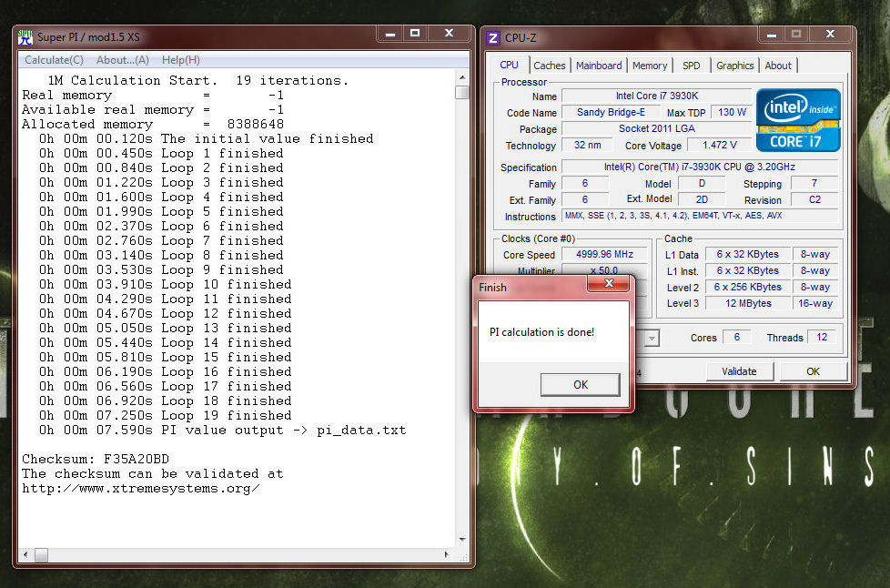Click the Level 3 cache value '12 MBytes'
Image resolution: width=890 pixels, height=588 pixels.
(x=747, y=304)
